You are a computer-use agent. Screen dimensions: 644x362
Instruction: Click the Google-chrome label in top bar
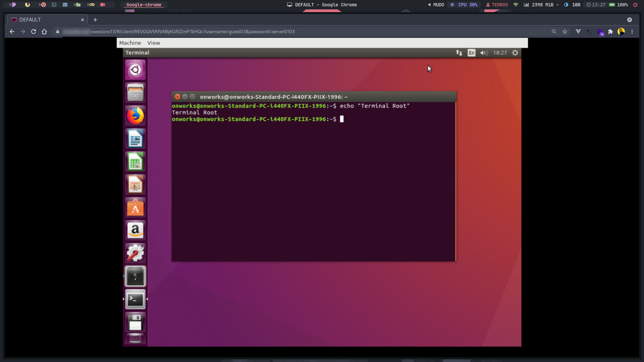[144, 5]
